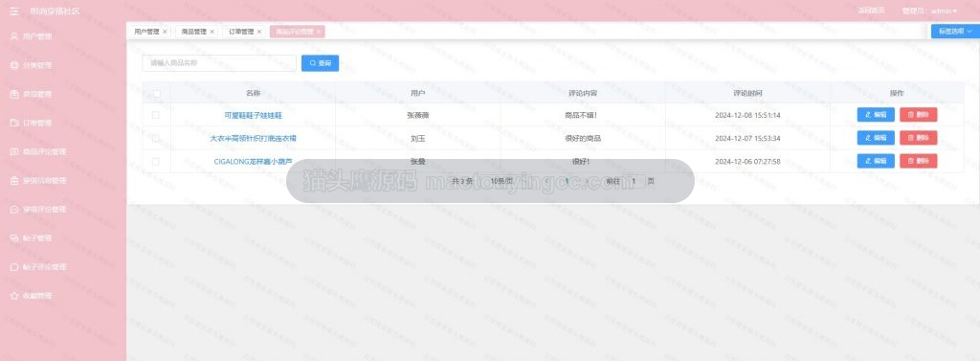The image size is (980, 361).
Task: Click the 分类管理 sidebar globe icon
Action: click(x=14, y=65)
